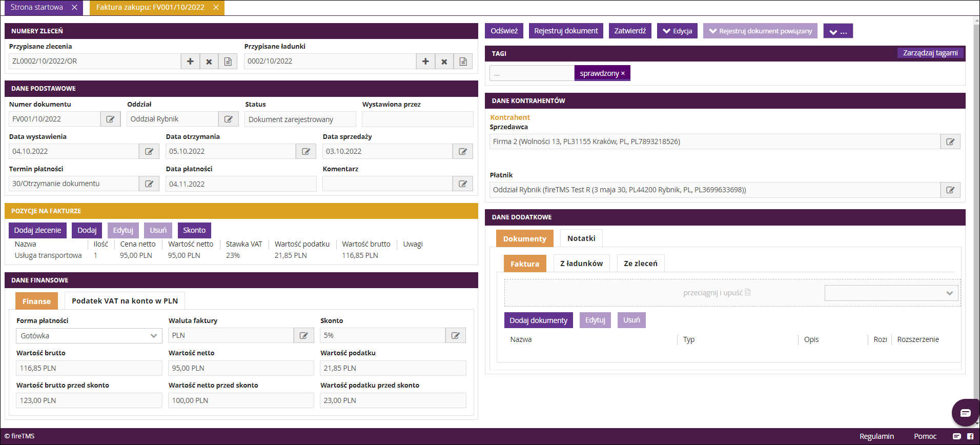Edit Oddział Rybnik field icon
The width and height of the screenshot is (980, 445).
click(229, 119)
